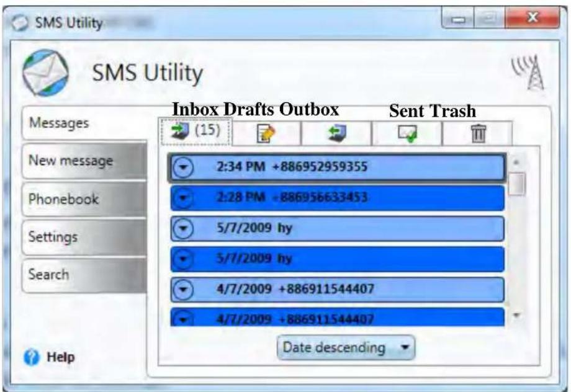Click the Help link
The image size is (571, 392).
tap(60, 357)
